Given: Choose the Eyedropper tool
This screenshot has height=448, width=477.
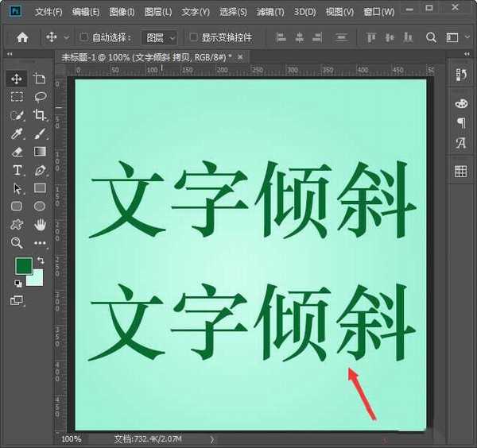Looking at the screenshot, I should [17, 133].
